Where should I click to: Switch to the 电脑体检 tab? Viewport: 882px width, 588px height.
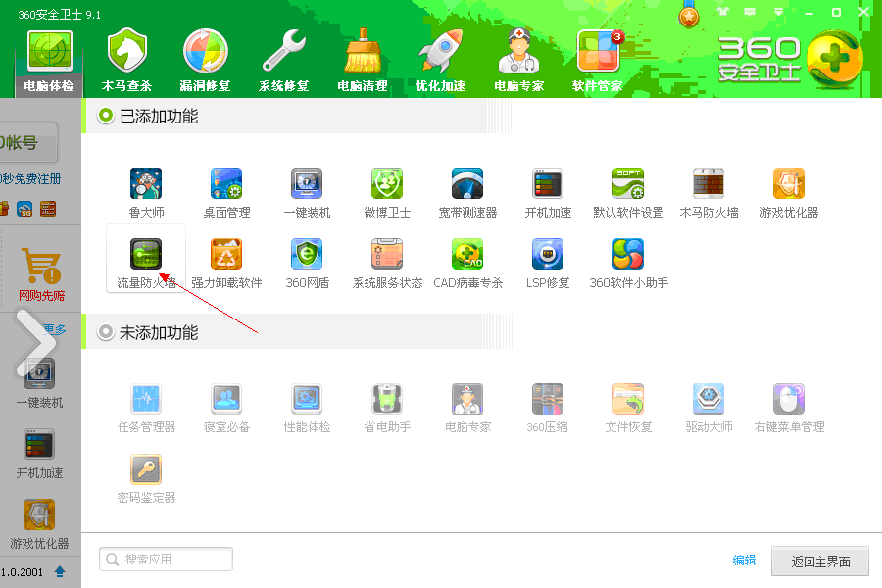click(49, 62)
